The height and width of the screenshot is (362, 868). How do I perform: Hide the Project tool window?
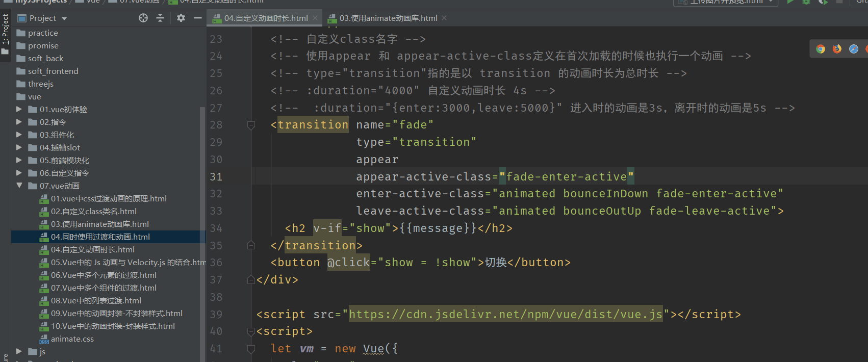coord(198,18)
